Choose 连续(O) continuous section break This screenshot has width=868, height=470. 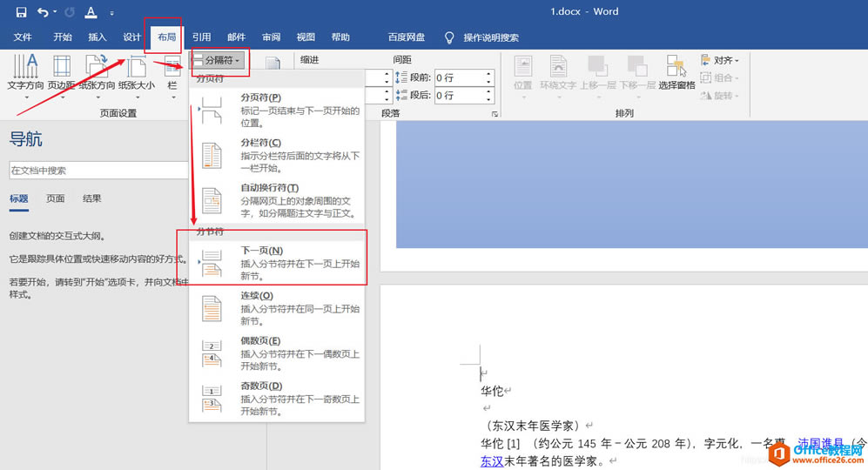277,308
